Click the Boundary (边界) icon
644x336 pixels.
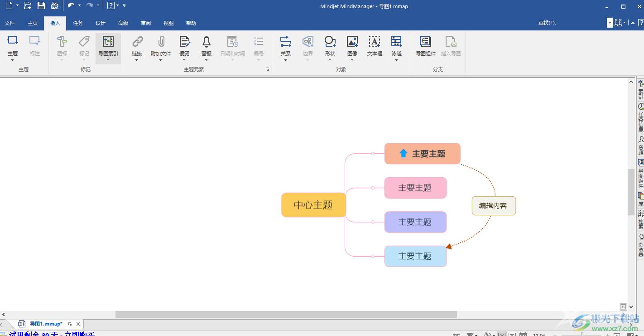click(x=308, y=41)
